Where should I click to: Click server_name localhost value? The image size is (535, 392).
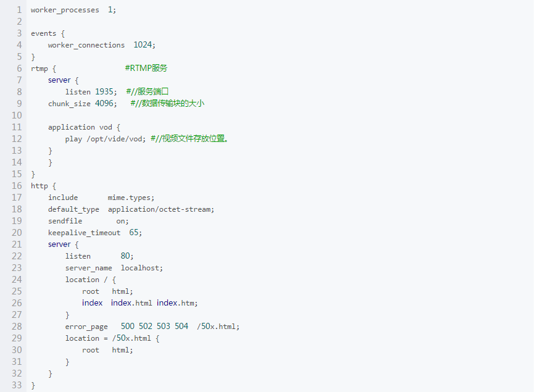click(x=141, y=268)
